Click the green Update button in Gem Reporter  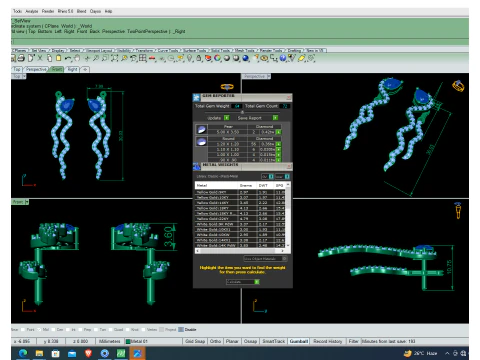tap(227, 118)
